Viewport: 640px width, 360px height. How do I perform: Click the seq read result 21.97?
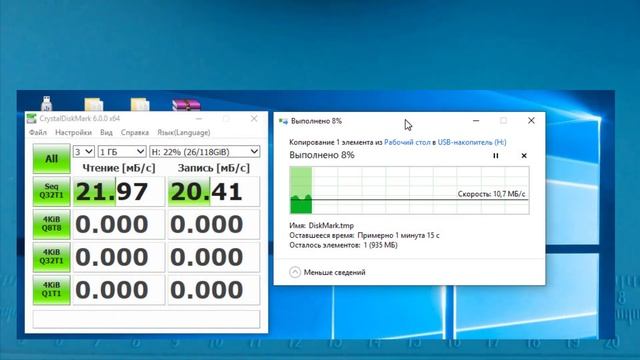[x=119, y=191]
